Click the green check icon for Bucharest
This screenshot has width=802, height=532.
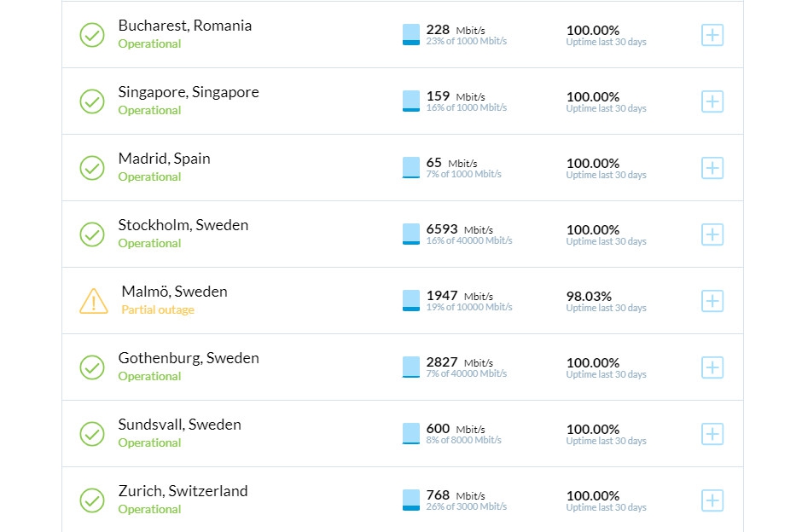[92, 35]
